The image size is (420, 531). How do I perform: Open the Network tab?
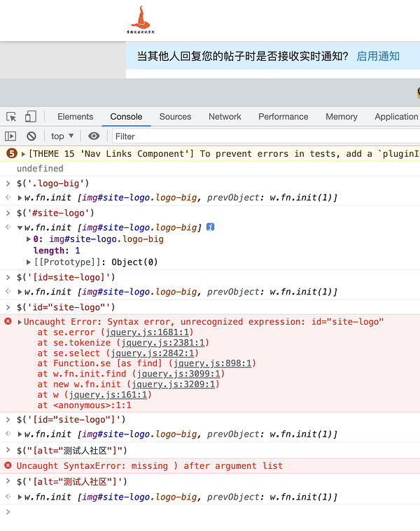[x=225, y=117]
